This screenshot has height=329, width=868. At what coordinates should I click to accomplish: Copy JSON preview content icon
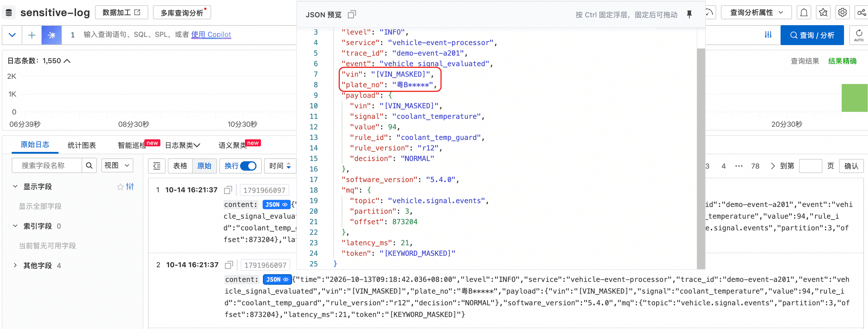pos(352,15)
